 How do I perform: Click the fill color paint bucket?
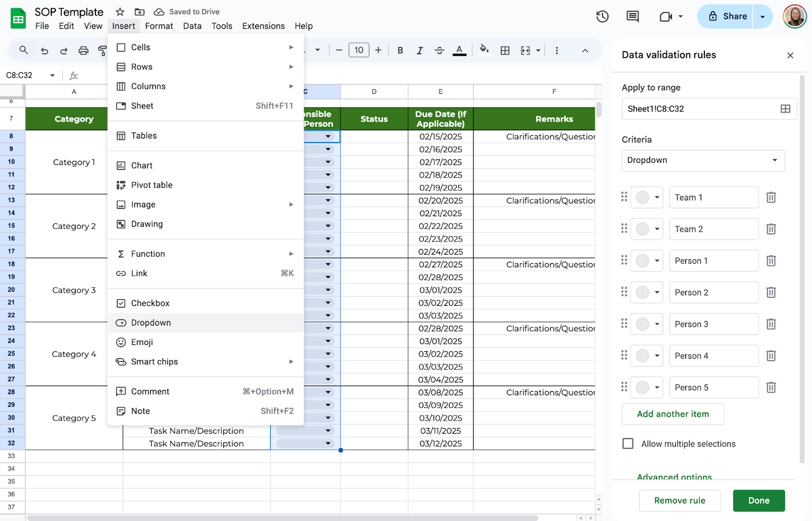coord(484,50)
